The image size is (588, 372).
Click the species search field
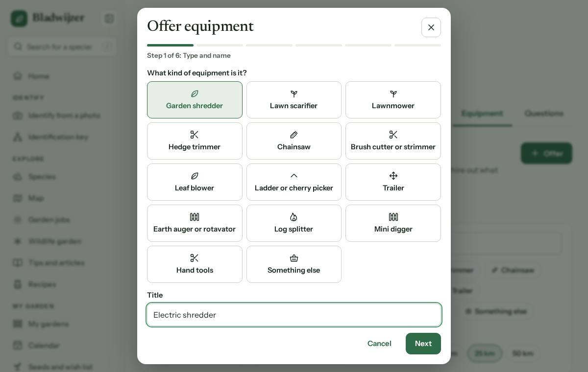62,46
